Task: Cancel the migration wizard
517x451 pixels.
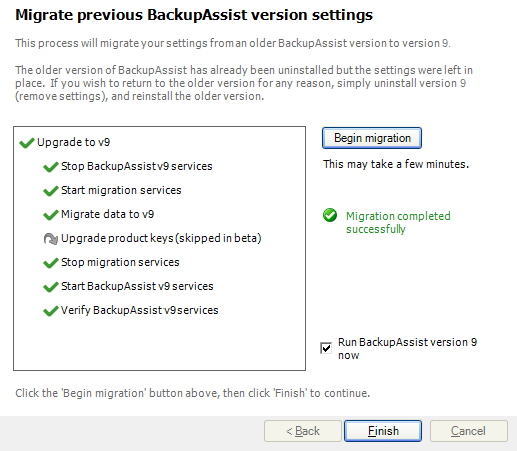Action: point(469,431)
